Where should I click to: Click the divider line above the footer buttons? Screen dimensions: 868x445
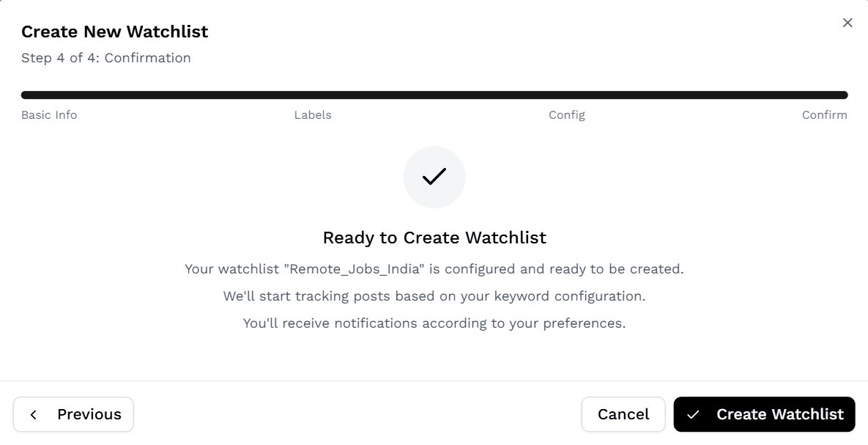point(434,380)
